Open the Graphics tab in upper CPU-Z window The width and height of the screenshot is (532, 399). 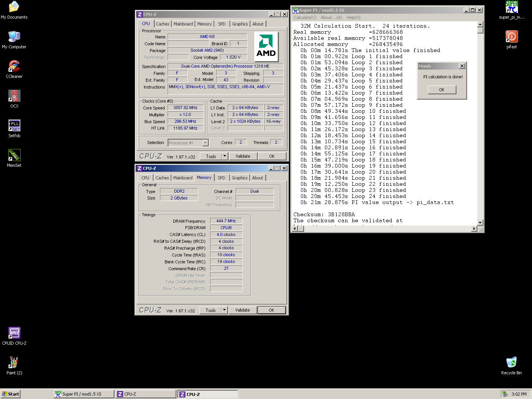[240, 24]
